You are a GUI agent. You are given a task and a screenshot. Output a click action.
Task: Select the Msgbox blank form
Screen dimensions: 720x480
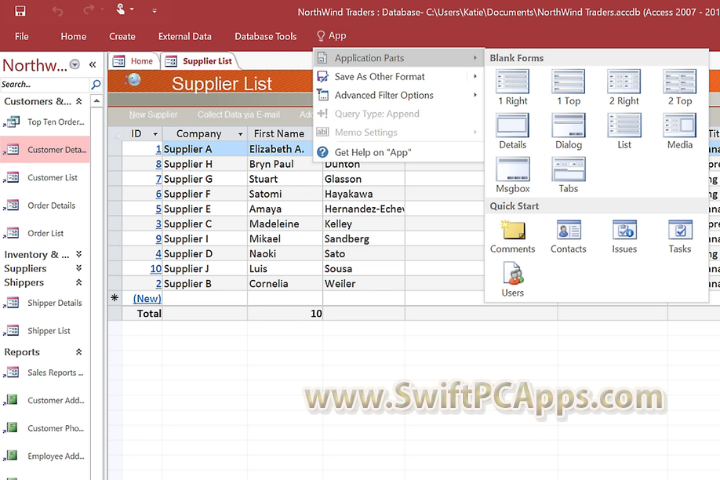(512, 175)
